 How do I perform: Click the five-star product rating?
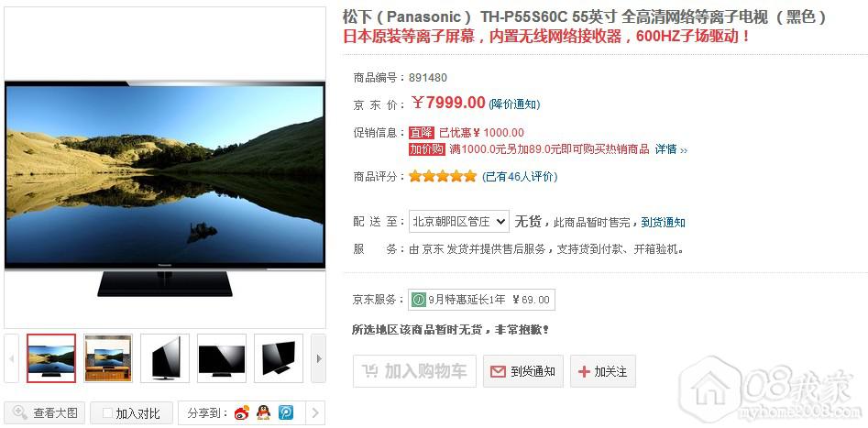tap(443, 177)
